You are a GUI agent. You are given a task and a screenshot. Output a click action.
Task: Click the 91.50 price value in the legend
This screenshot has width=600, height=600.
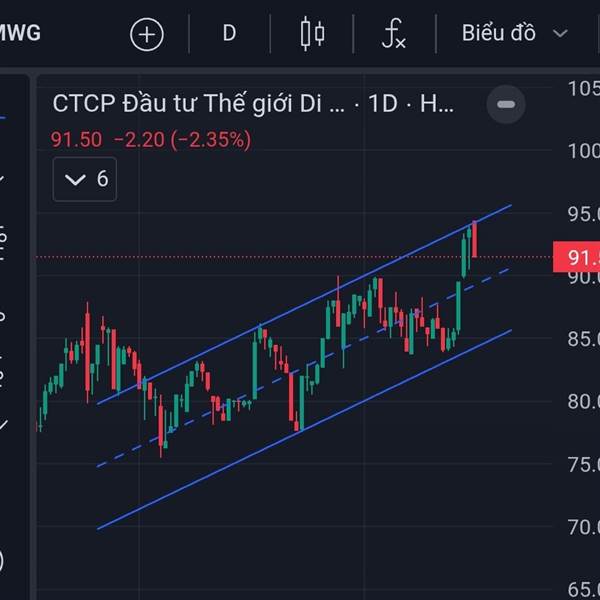pyautogui.click(x=77, y=140)
